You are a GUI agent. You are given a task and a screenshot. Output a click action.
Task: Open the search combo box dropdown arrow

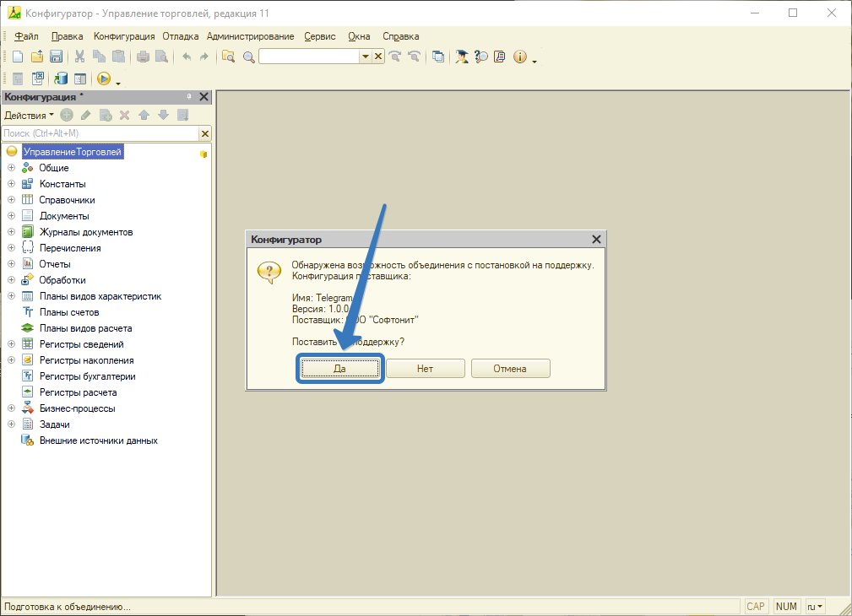coord(366,57)
